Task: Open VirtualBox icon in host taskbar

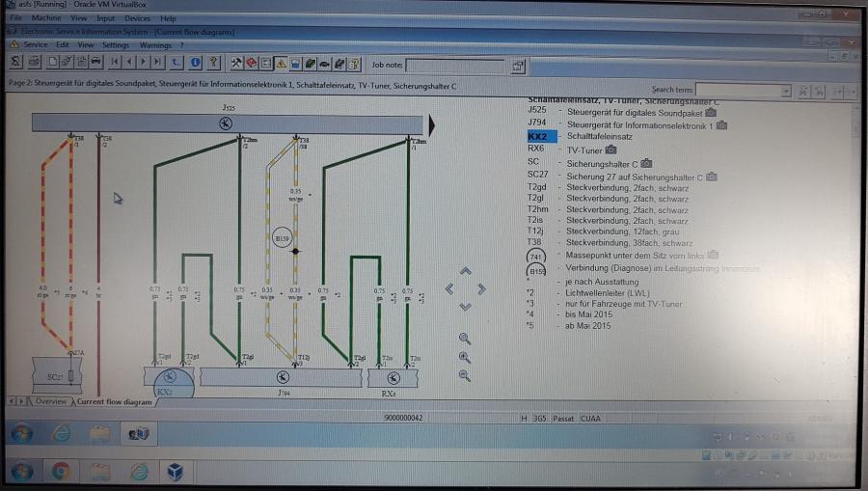Action: (175, 472)
